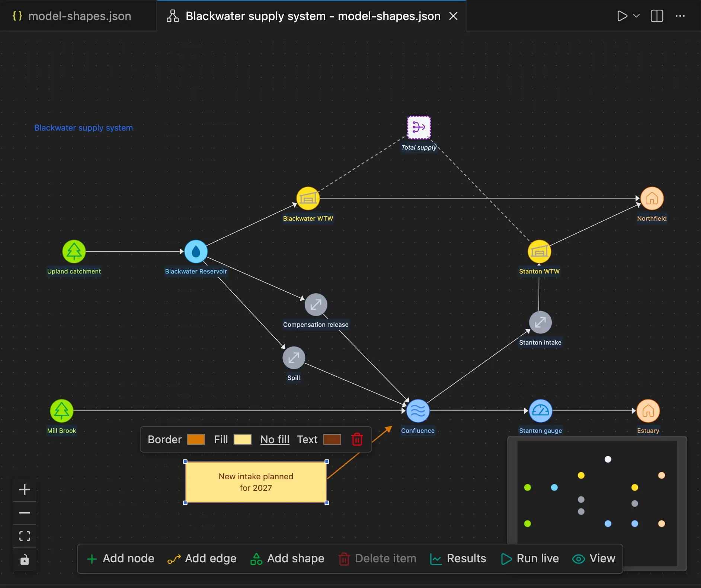The image size is (701, 588).
Task: Click the top-left resize handle of the note
Action: [x=185, y=461]
